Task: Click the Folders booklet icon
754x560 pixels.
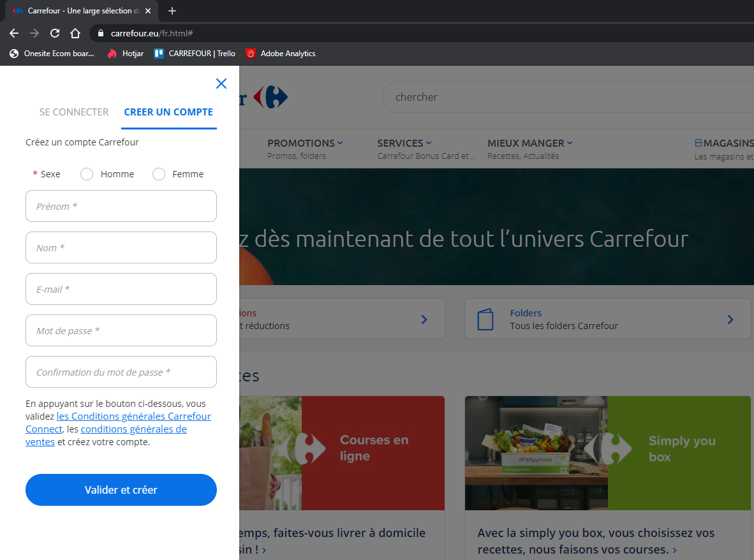Action: click(485, 319)
